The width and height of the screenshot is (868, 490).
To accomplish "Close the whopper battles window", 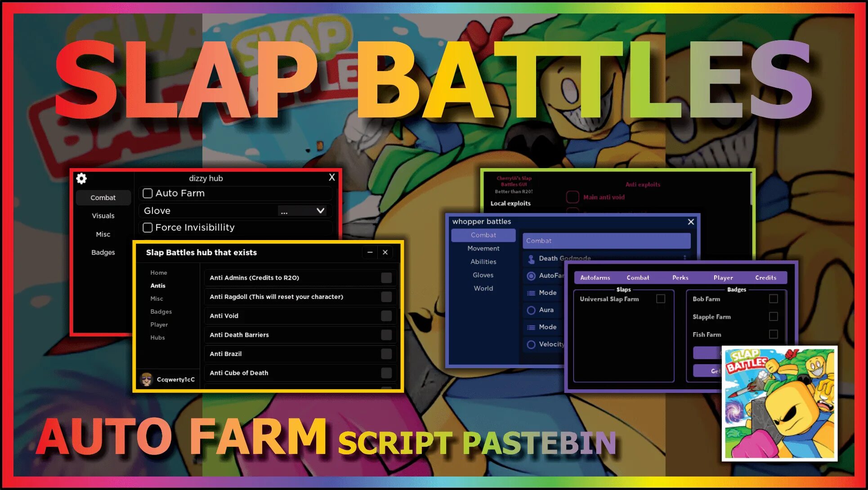I will (x=691, y=222).
